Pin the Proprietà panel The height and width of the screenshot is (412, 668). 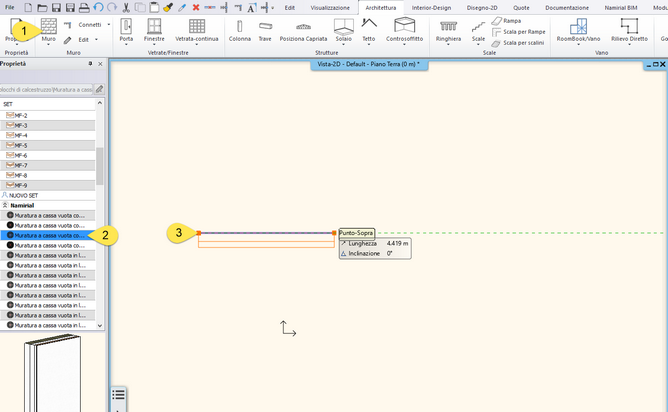click(x=90, y=63)
